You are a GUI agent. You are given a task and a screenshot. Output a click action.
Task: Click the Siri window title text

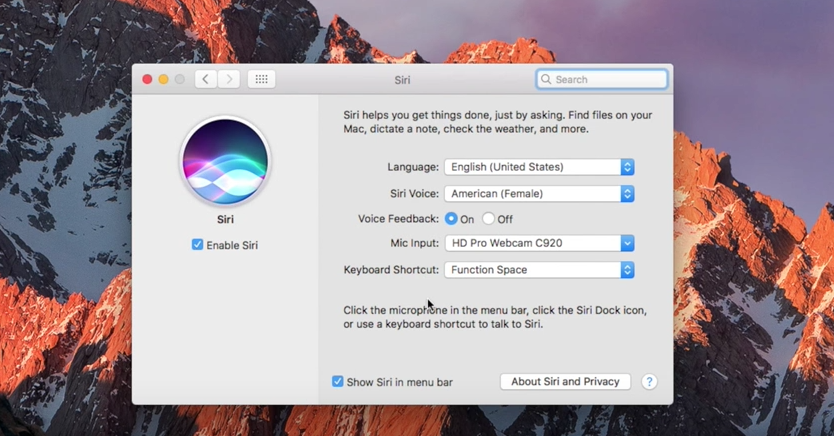pos(402,80)
